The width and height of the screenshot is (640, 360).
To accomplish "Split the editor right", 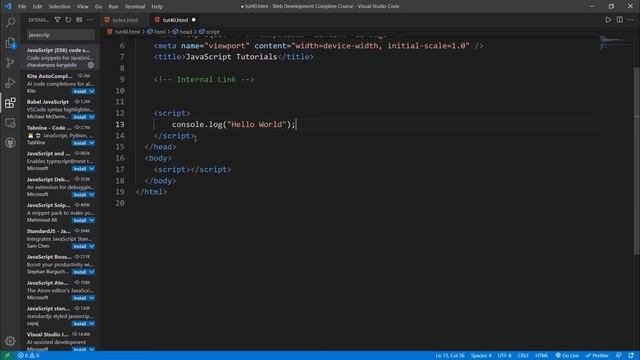I will pyautogui.click(x=620, y=20).
